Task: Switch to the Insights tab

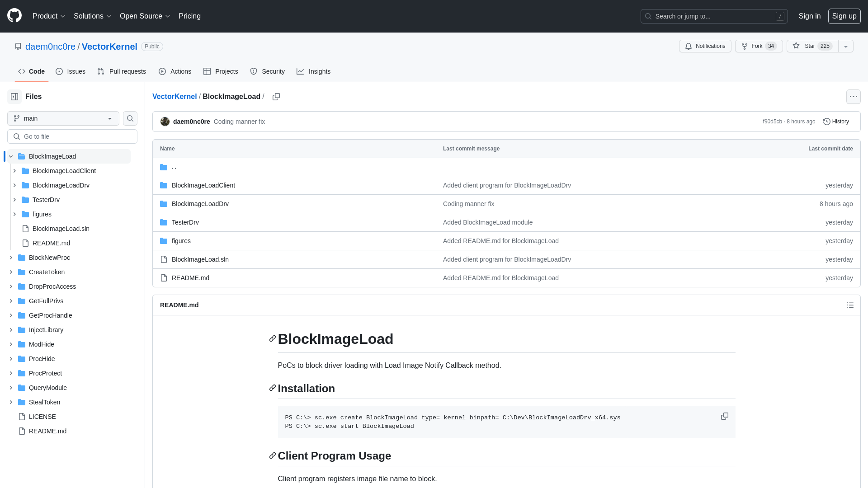Action: click(x=314, y=71)
